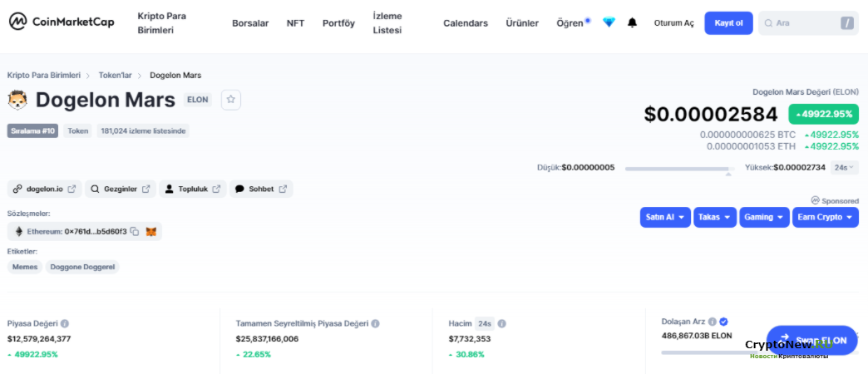Open dogelon.io external link icon

[72, 189]
